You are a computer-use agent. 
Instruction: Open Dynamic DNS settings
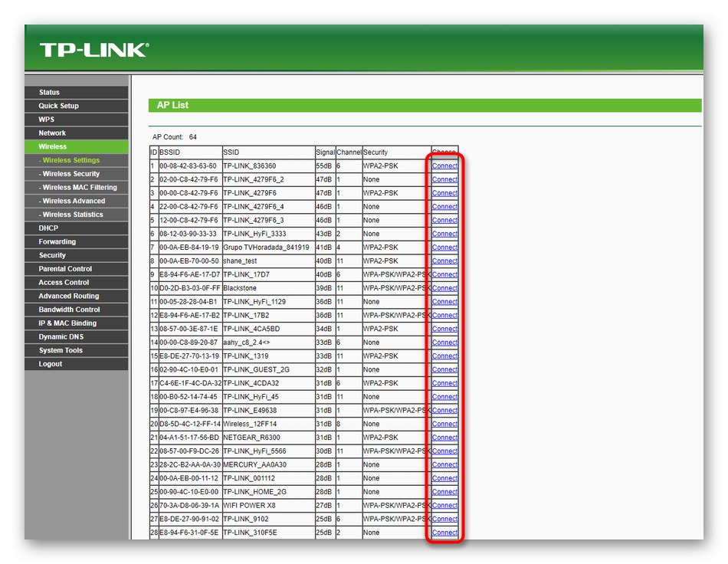(x=76, y=336)
